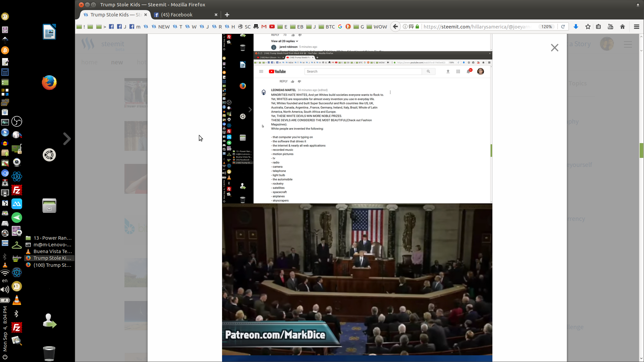Switch to the m@m-Lenovo terminal window
Screen dimensions: 644x362
49,245
